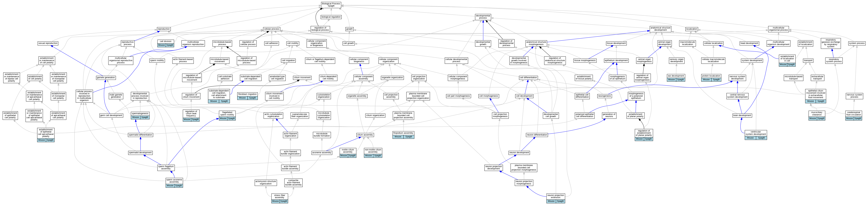868x205 pixels.
Task: Click the 'developmental process' node
Action: (483, 17)
